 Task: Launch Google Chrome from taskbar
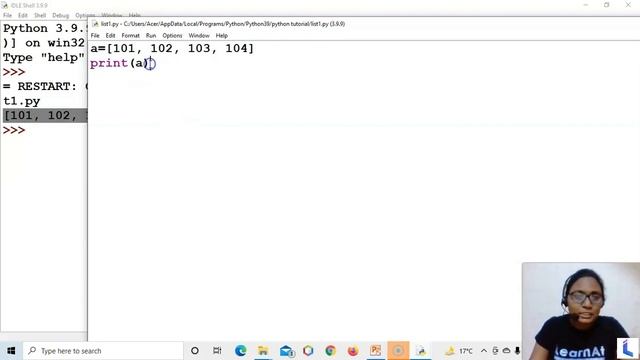point(330,351)
